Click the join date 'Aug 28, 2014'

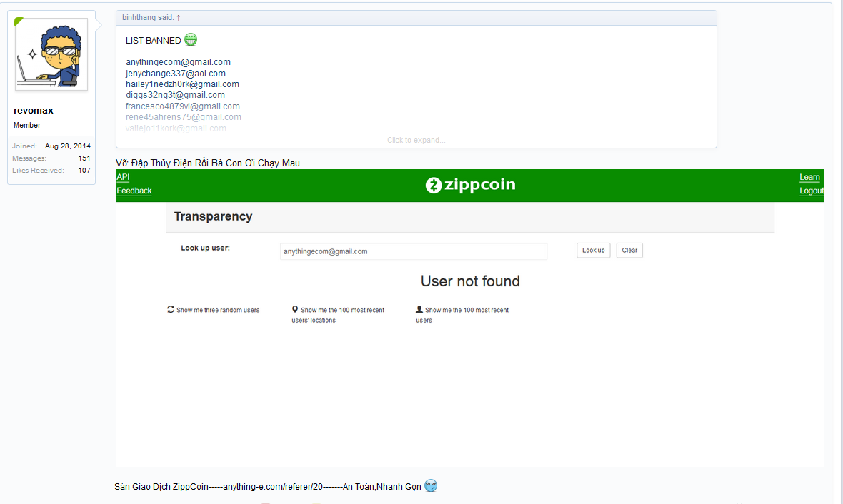pyautogui.click(x=68, y=146)
